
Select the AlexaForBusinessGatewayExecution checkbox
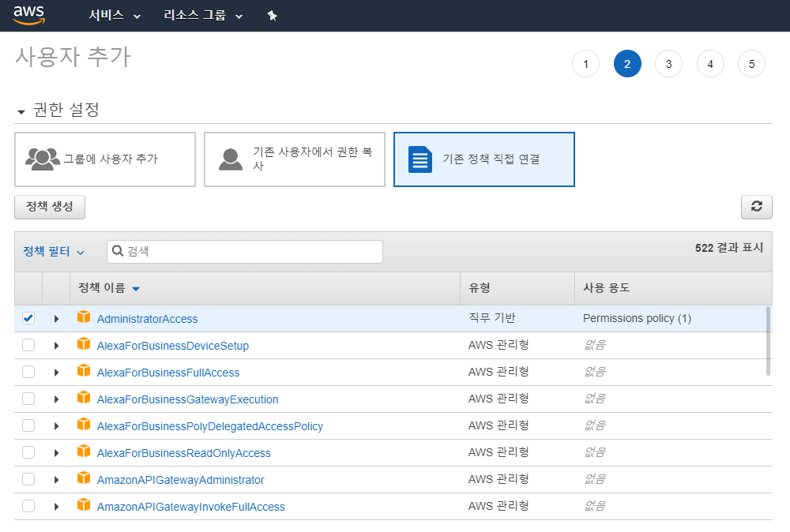28,399
